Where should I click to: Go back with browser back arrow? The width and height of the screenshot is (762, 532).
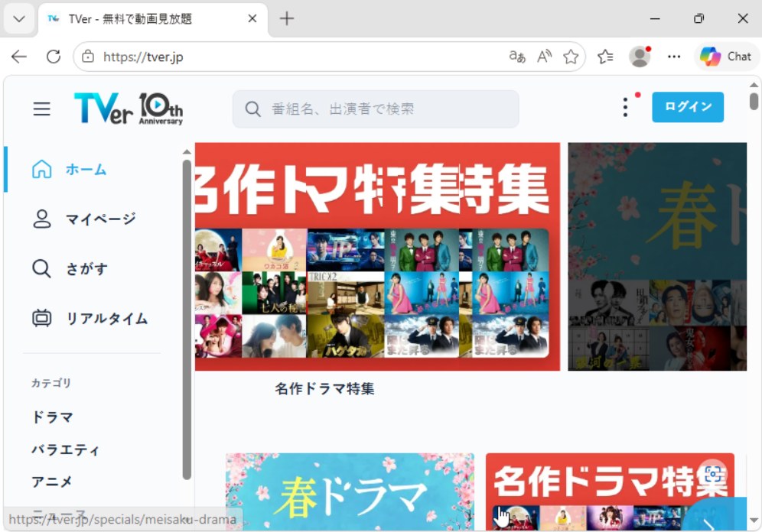(19, 57)
